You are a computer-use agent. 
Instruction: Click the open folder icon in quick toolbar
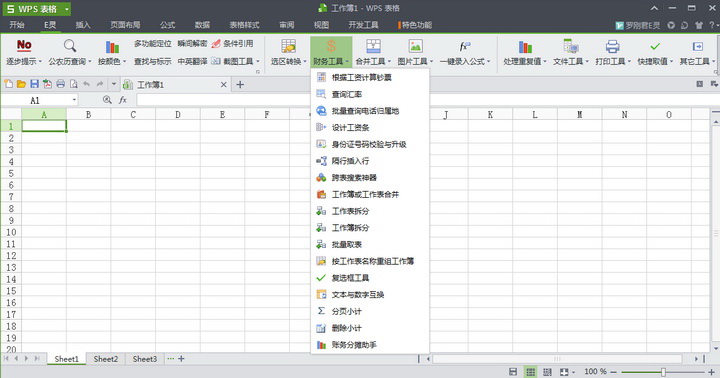(x=21, y=84)
